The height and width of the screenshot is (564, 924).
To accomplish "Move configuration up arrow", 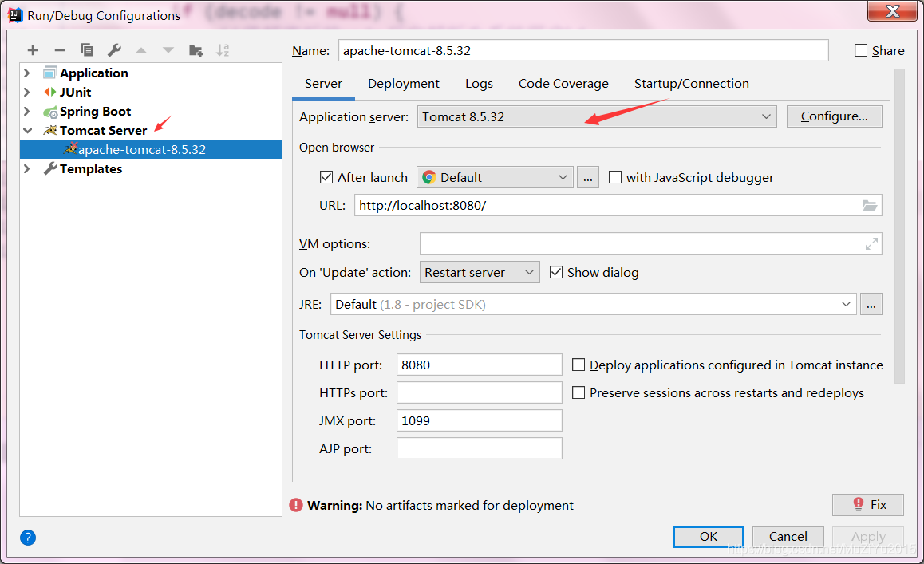I will click(141, 51).
